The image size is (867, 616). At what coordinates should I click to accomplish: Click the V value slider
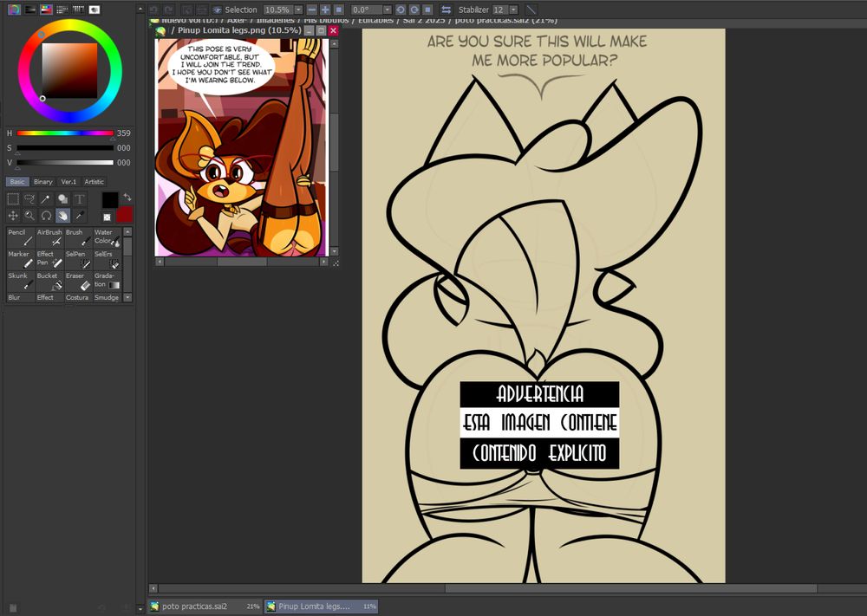65,162
